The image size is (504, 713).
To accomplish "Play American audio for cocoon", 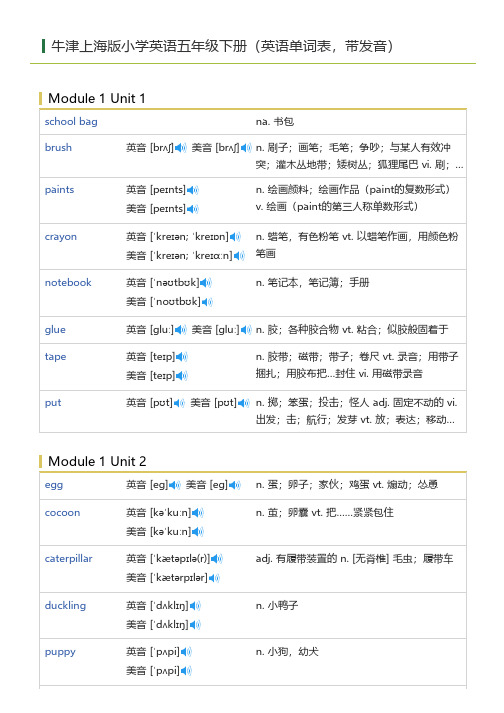I will pos(198,532).
